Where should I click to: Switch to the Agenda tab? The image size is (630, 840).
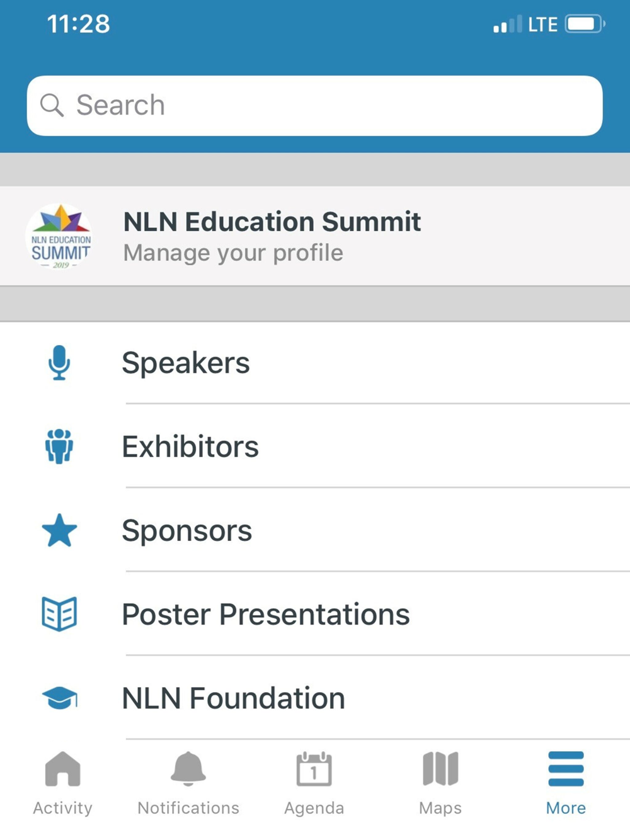pyautogui.click(x=314, y=784)
